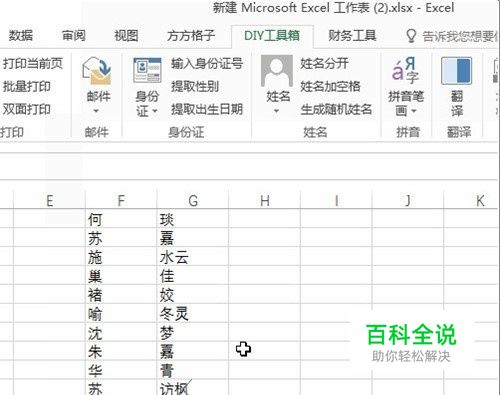The width and height of the screenshot is (500, 395).
Task: Switch to the 方方格子 tab
Action: (191, 36)
